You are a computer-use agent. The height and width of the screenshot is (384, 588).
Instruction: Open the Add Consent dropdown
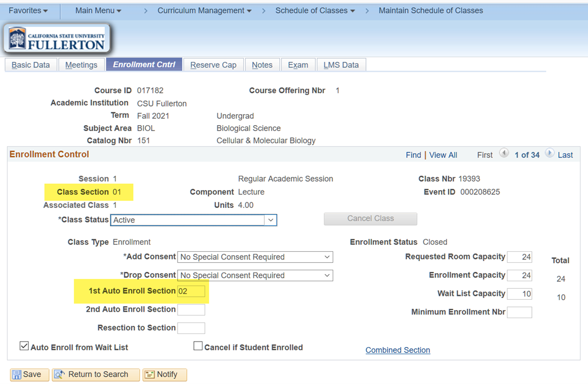click(255, 257)
